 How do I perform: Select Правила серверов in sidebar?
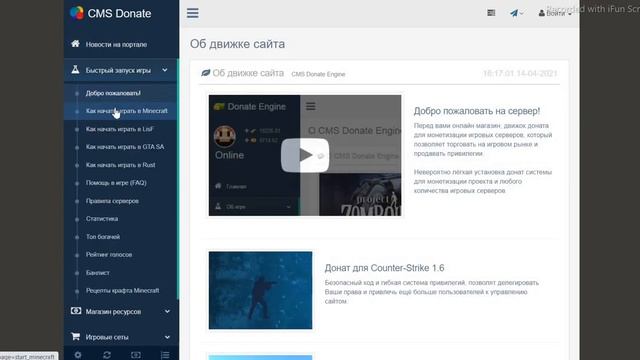click(x=112, y=201)
